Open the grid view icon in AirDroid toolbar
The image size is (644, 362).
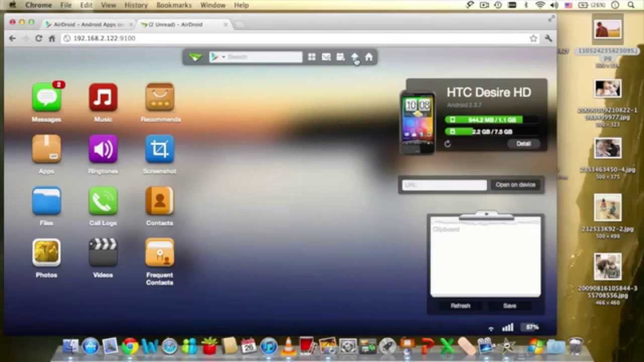(x=312, y=57)
